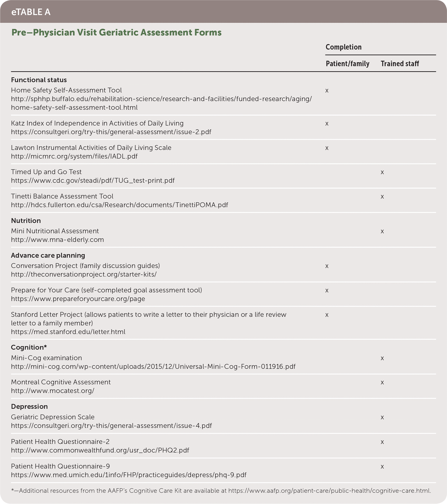The image size is (447, 504).
Task: Click the Cognition* section heading
Action: click(29, 347)
